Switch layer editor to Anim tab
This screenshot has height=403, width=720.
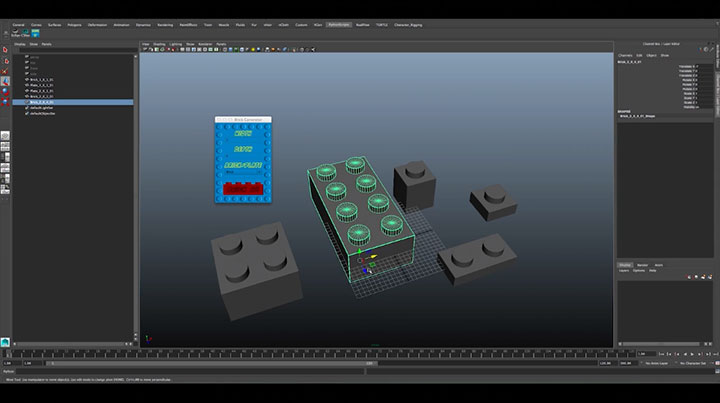click(x=658, y=265)
